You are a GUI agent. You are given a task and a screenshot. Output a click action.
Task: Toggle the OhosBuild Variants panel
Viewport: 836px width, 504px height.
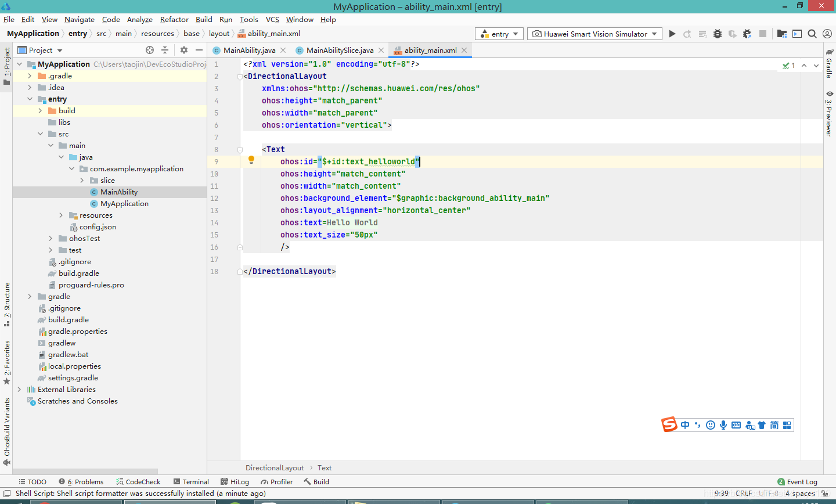[x=7, y=432]
